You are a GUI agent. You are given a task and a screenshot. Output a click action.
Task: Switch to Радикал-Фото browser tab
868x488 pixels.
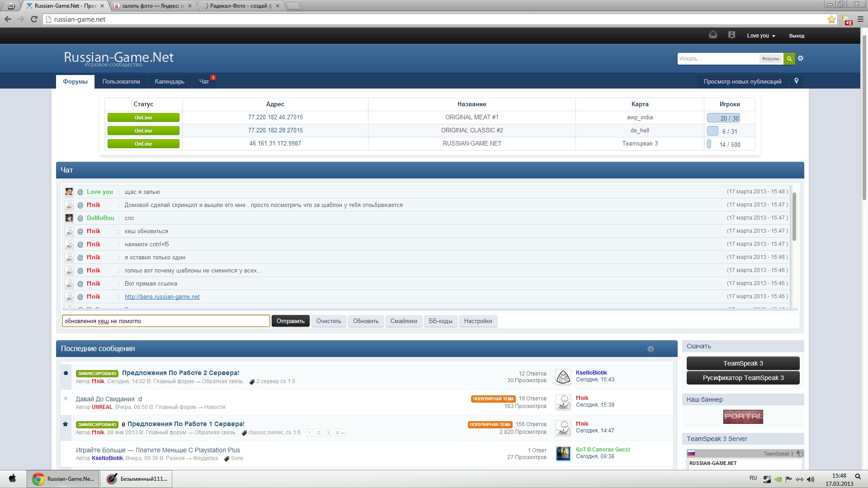tap(240, 6)
